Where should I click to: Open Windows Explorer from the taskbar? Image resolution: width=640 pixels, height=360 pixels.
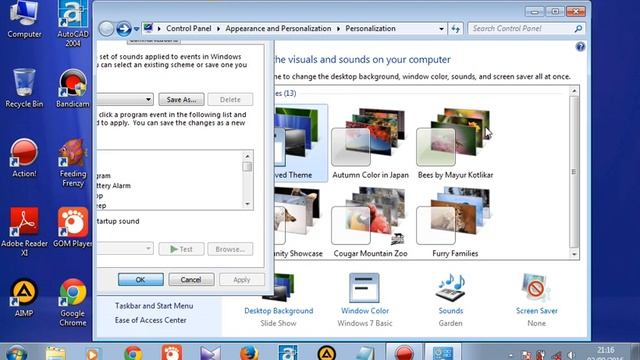pyautogui.click(x=56, y=353)
